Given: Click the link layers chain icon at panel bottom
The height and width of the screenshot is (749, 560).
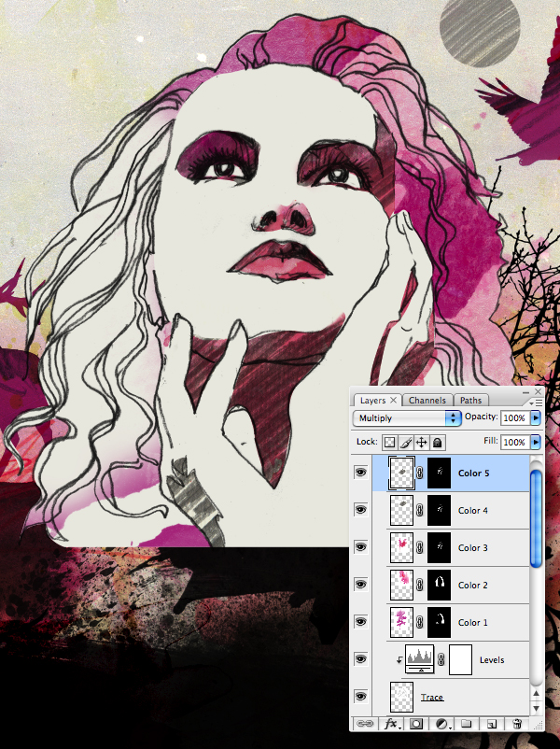Looking at the screenshot, I should pos(365,724).
